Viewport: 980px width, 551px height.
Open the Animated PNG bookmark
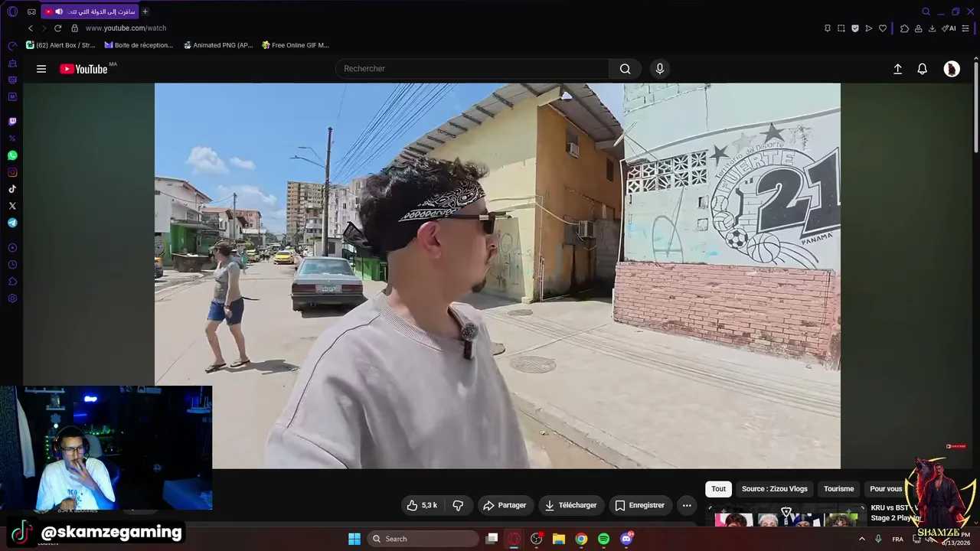(x=218, y=45)
